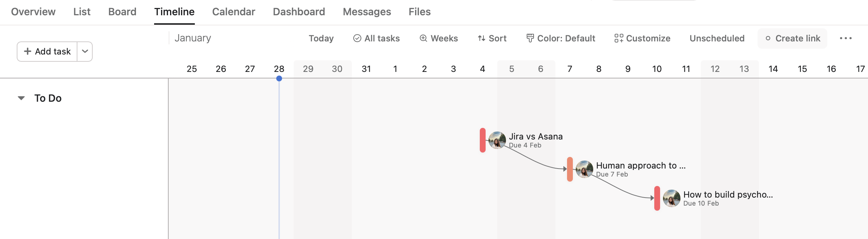This screenshot has width=868, height=239.
Task: Open the Weeks zoom magnifier icon
Action: [423, 38]
